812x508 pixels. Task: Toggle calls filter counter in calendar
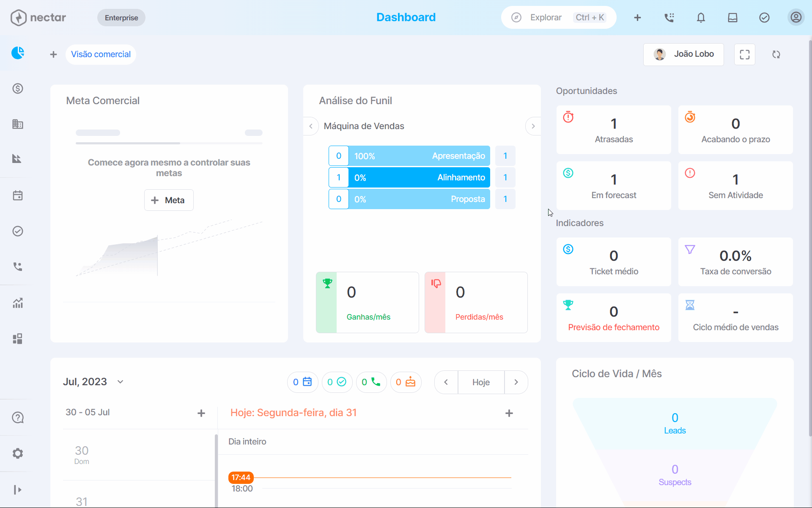[x=371, y=382]
